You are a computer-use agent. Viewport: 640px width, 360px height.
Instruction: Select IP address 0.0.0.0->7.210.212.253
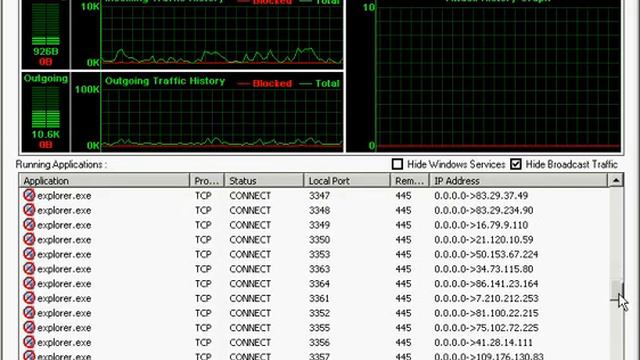pos(486,298)
